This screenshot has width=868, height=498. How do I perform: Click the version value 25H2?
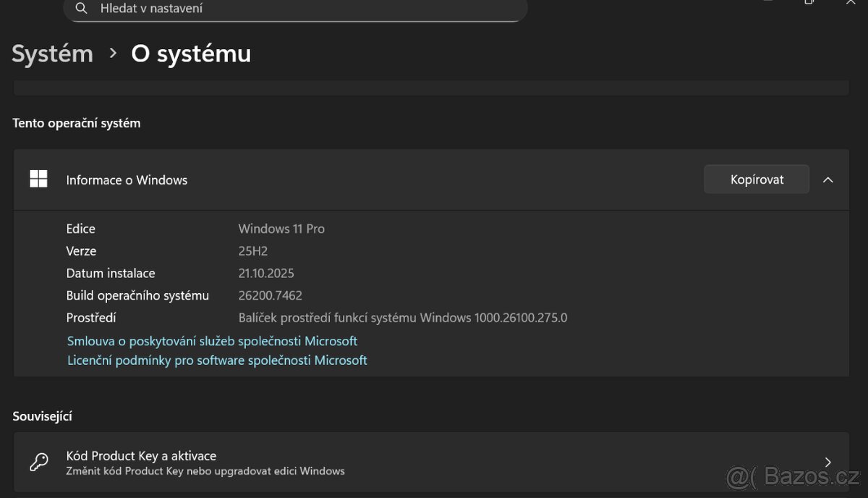[254, 251]
